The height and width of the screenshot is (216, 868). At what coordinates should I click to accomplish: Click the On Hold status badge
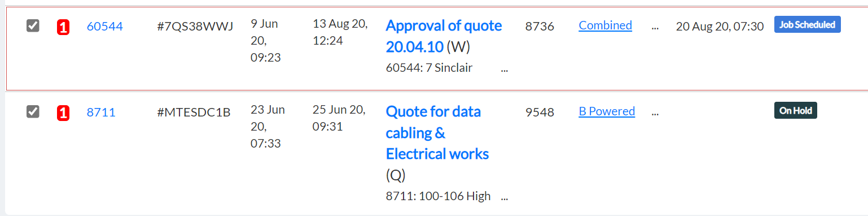(x=795, y=110)
